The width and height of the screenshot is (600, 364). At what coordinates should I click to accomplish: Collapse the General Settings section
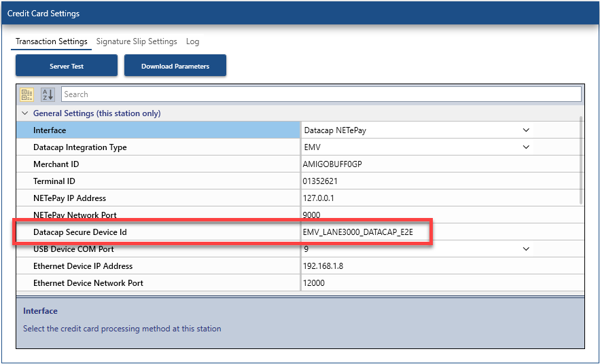[25, 113]
